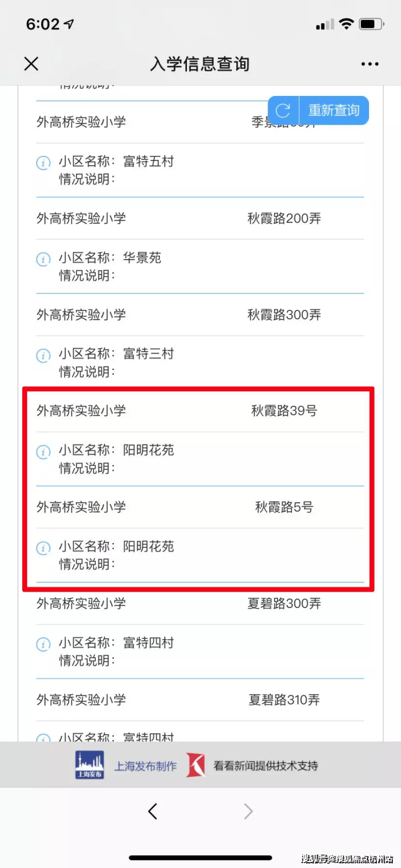Tap info icon beside 富特四村 under 夏碧路300弄

point(43,644)
